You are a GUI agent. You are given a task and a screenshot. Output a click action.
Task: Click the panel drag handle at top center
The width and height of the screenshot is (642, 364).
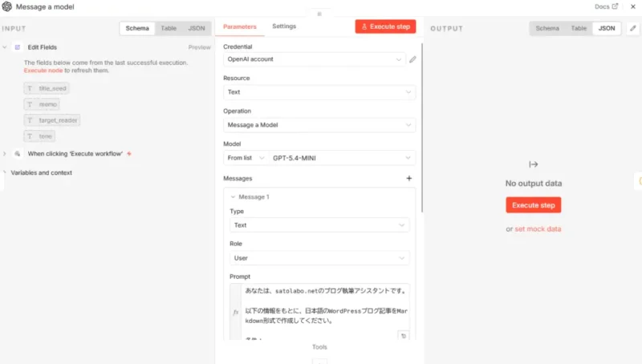pyautogui.click(x=319, y=14)
